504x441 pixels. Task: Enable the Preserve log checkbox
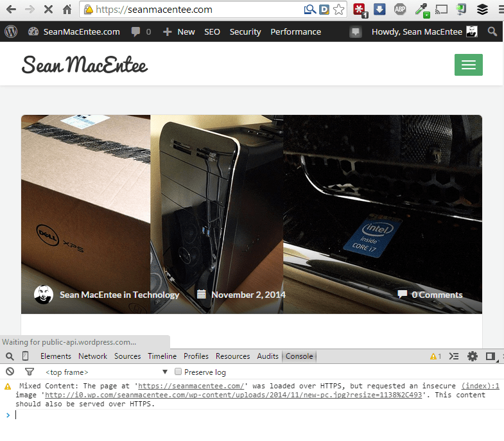(178, 372)
